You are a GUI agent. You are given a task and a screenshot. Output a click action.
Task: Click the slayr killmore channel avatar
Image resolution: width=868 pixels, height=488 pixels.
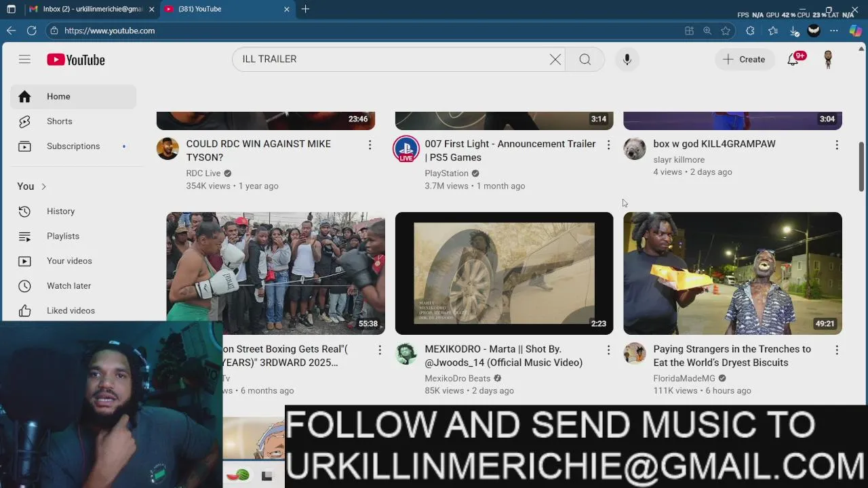coord(635,148)
